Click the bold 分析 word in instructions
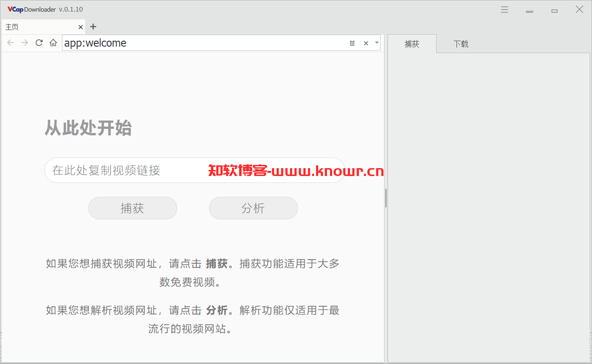This screenshot has height=364, width=592. tap(217, 310)
